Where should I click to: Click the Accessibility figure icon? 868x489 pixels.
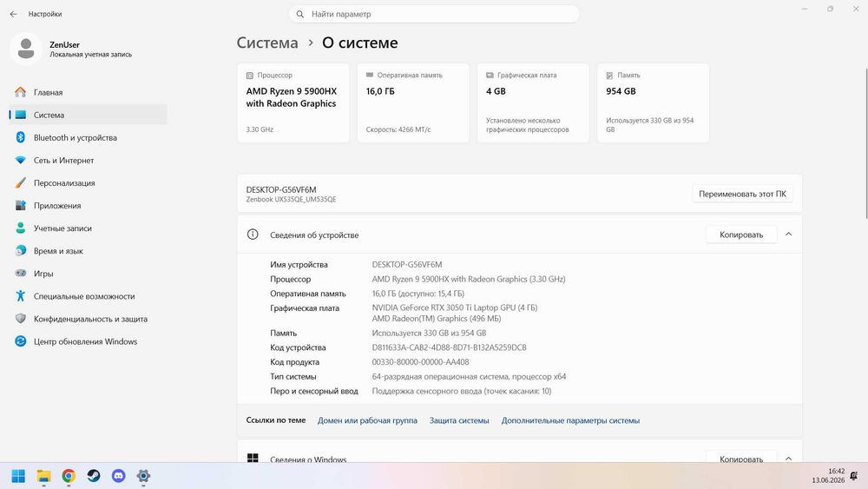21,295
